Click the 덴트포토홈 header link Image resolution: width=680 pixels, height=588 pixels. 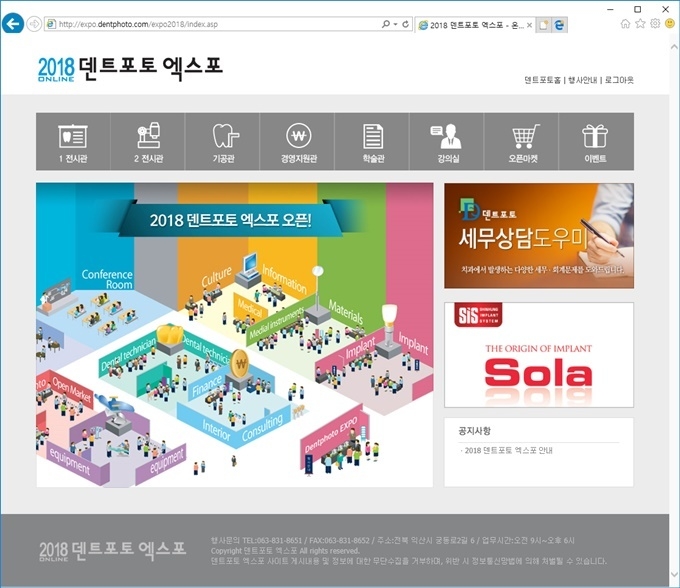543,80
